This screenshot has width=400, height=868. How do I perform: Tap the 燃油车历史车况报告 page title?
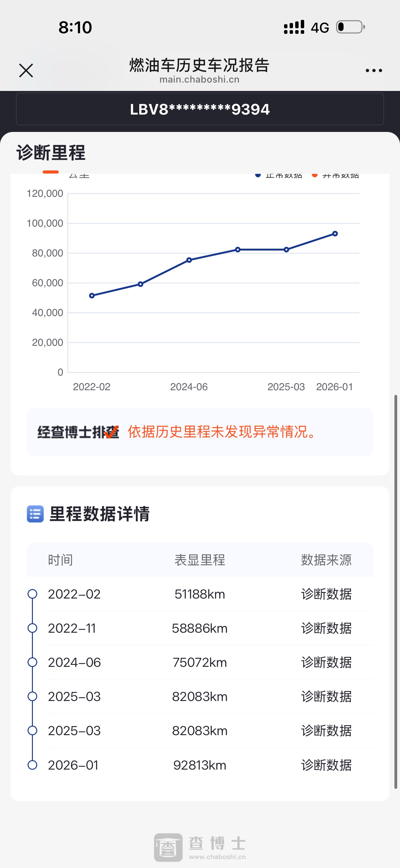tap(199, 65)
